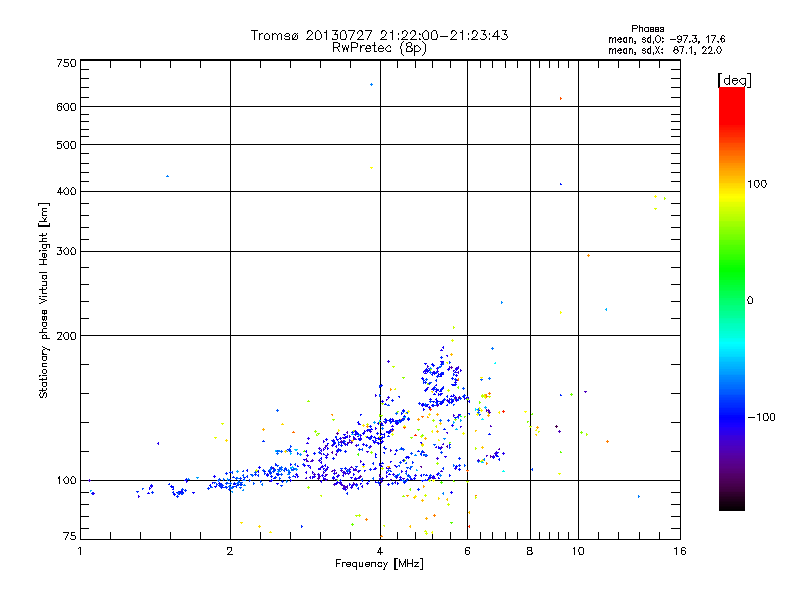Click the colorbar tick label '100'
Image resolution: width=800 pixels, height=600 pixels.
757,184
